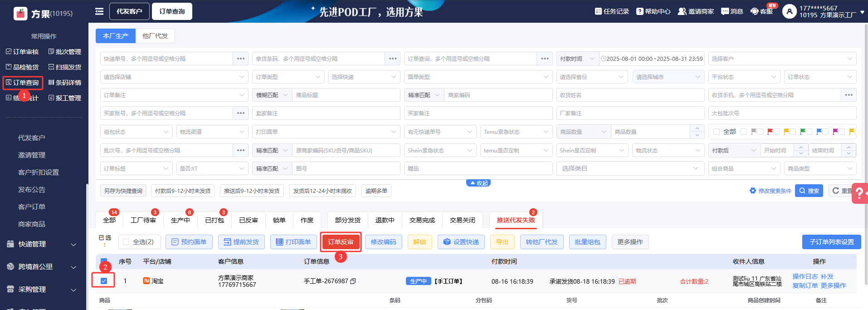Click the hamburger menu icon in header
The width and height of the screenshot is (868, 310).
pyautogui.click(x=99, y=11)
